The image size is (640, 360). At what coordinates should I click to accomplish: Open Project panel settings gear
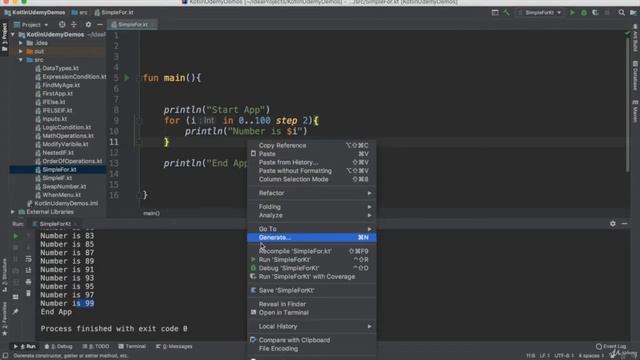click(88, 24)
